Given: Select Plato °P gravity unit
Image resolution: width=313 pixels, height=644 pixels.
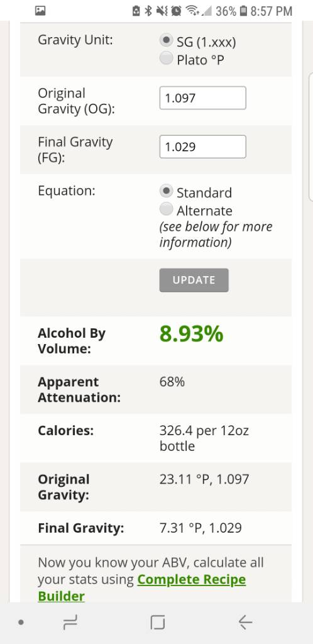Looking at the screenshot, I should (x=166, y=58).
